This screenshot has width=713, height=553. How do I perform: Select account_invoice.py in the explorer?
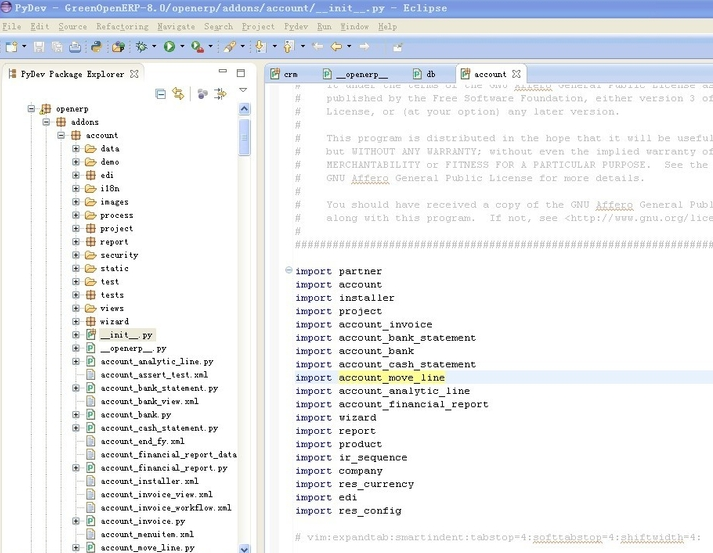[x=142, y=521]
